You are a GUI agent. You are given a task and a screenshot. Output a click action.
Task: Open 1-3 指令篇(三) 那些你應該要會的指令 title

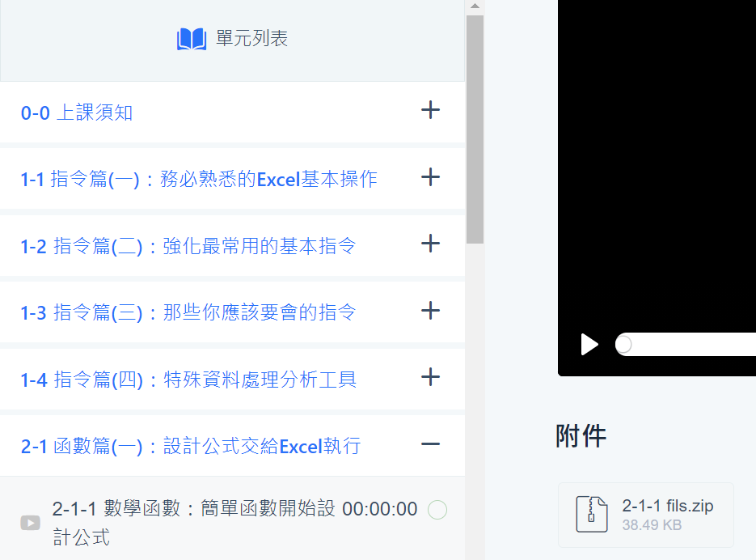click(188, 312)
